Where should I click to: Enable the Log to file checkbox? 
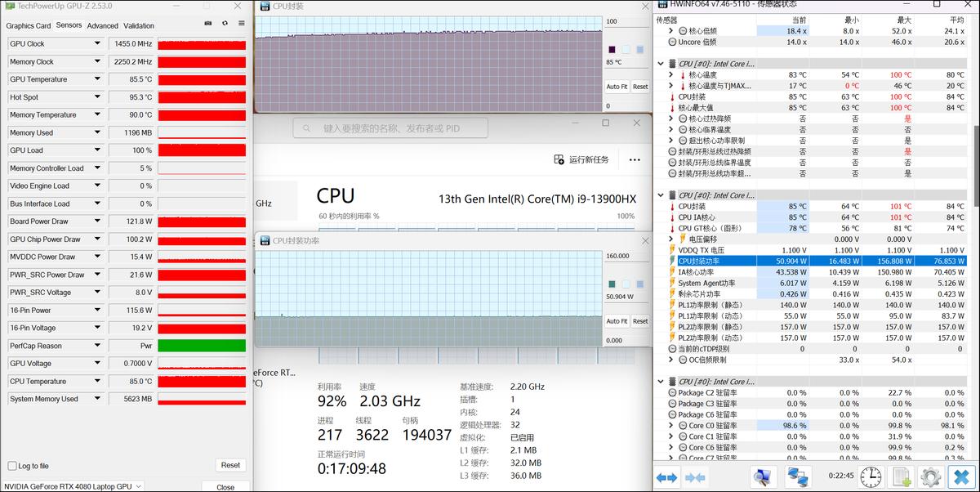click(x=12, y=466)
